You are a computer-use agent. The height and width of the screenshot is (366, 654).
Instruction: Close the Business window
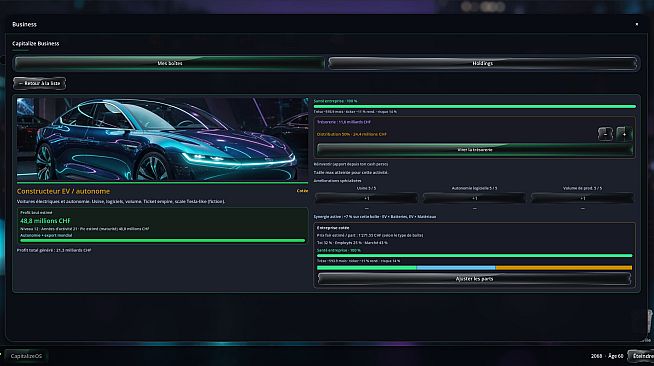click(636, 24)
